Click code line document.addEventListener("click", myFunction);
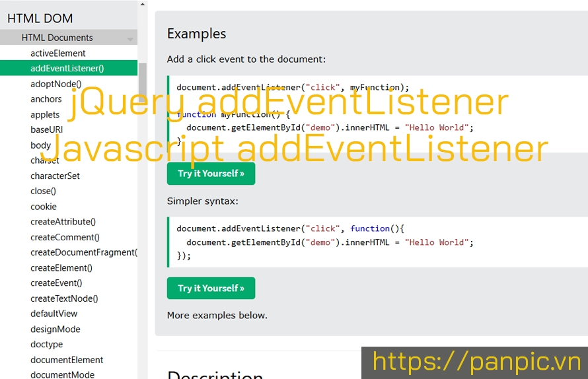 coord(293,87)
